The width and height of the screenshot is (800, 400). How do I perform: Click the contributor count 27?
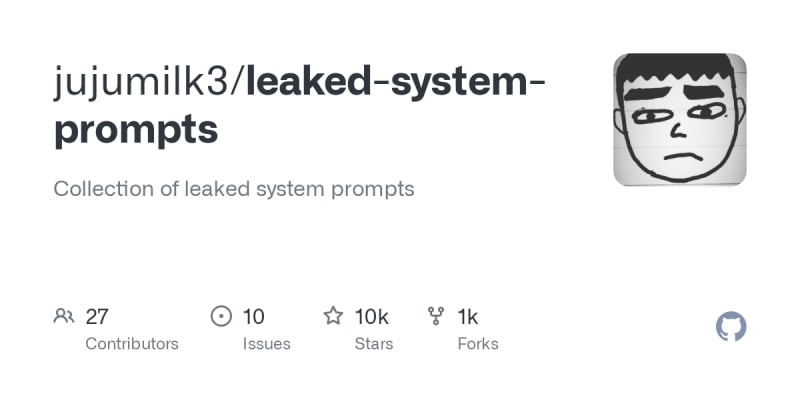tap(97, 317)
